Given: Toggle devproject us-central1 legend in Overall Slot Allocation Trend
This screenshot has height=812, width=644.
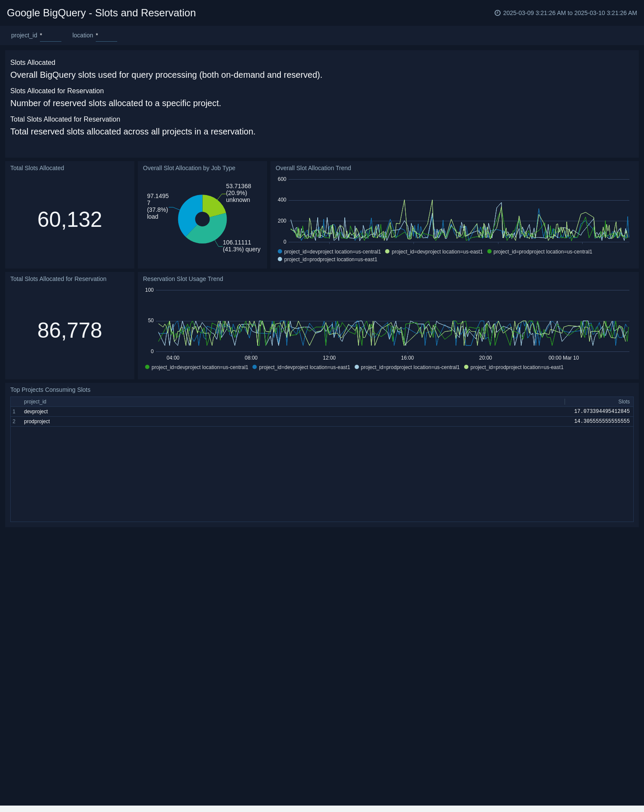Looking at the screenshot, I should click(x=332, y=252).
